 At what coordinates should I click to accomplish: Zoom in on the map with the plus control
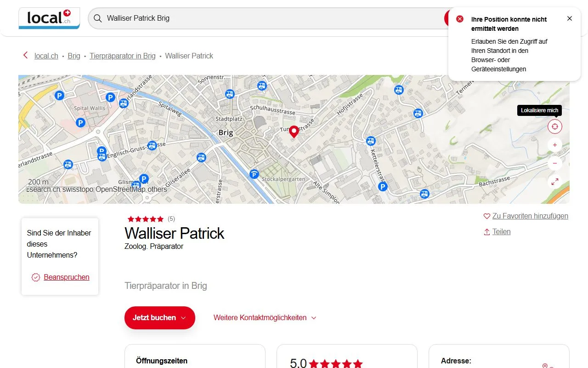pos(554,144)
